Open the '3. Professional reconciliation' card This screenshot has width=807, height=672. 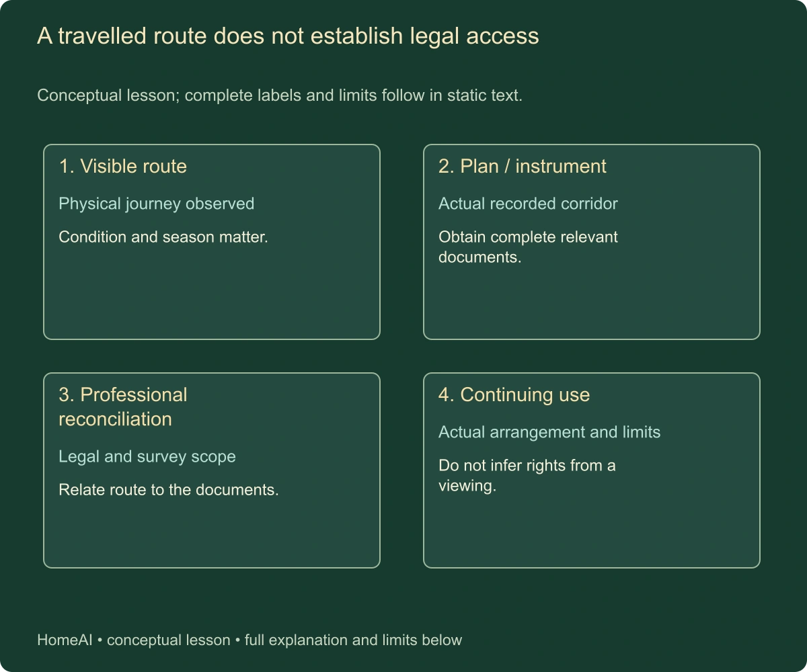[212, 470]
